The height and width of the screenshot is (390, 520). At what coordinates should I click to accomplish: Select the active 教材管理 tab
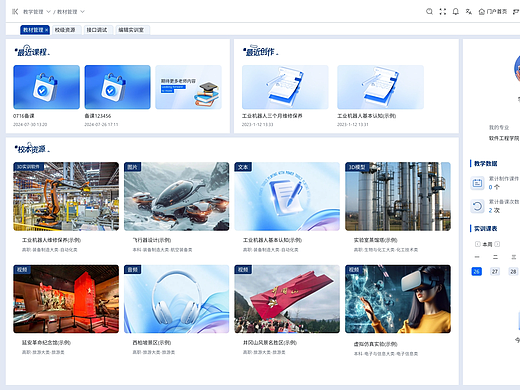(33, 30)
